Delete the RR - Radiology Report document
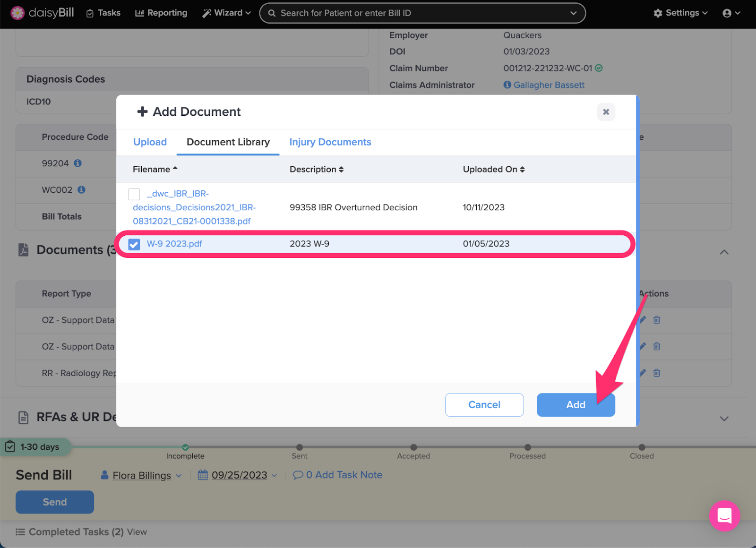This screenshot has height=548, width=756. (x=657, y=373)
